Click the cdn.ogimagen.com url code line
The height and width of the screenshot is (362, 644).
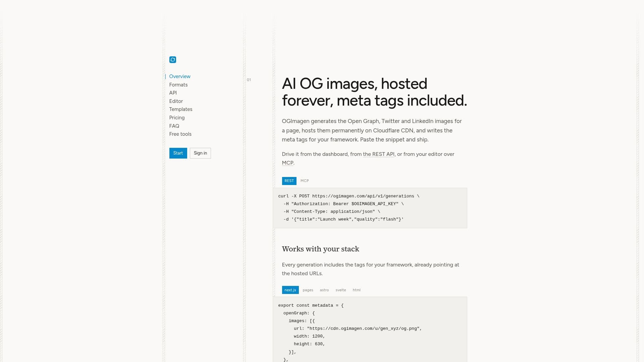point(358,328)
